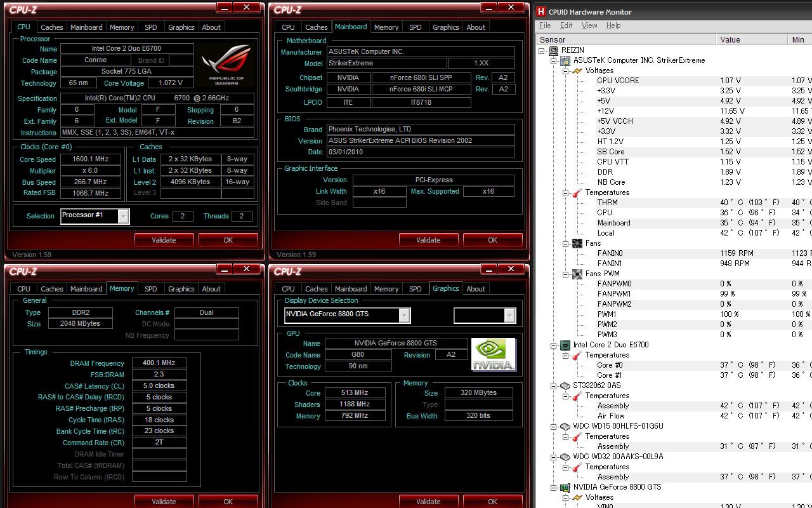Screen dimensions: 812x508
Task: Open the View menu in HWMonitor
Action: click(589, 25)
